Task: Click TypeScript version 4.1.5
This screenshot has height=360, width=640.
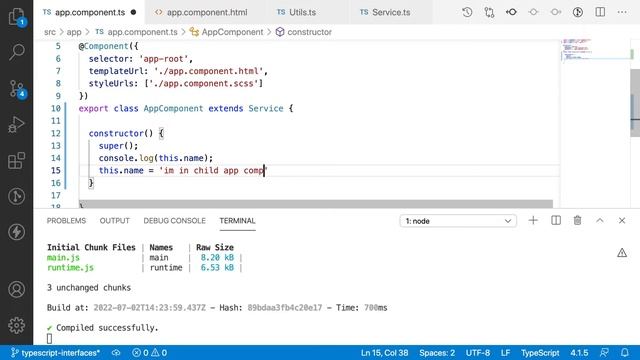Action: pyautogui.click(x=579, y=353)
